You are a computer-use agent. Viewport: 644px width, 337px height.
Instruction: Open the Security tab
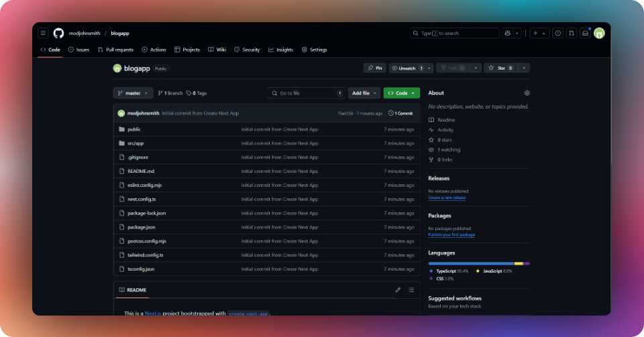click(x=247, y=50)
